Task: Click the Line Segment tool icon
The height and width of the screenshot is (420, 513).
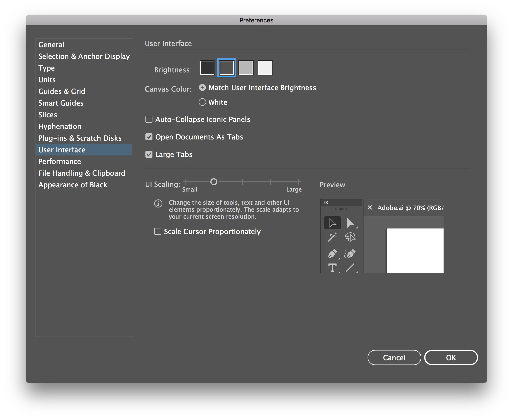Action: click(x=350, y=268)
